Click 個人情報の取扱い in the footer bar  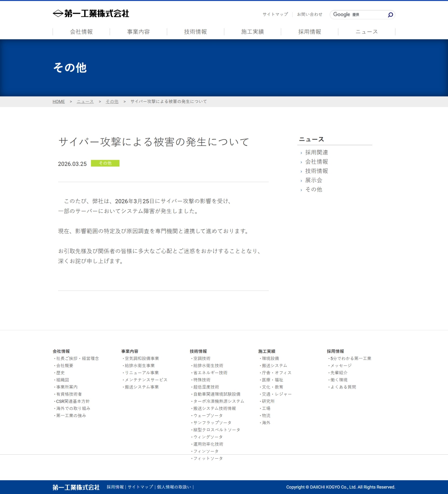pyautogui.click(x=174, y=487)
